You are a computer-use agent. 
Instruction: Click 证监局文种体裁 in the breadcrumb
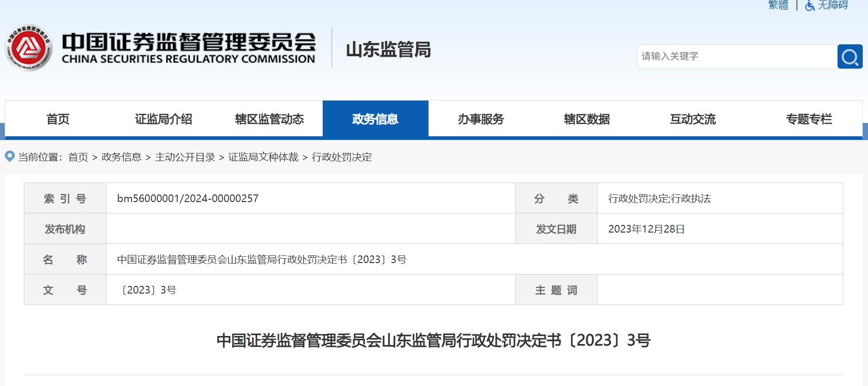(263, 157)
